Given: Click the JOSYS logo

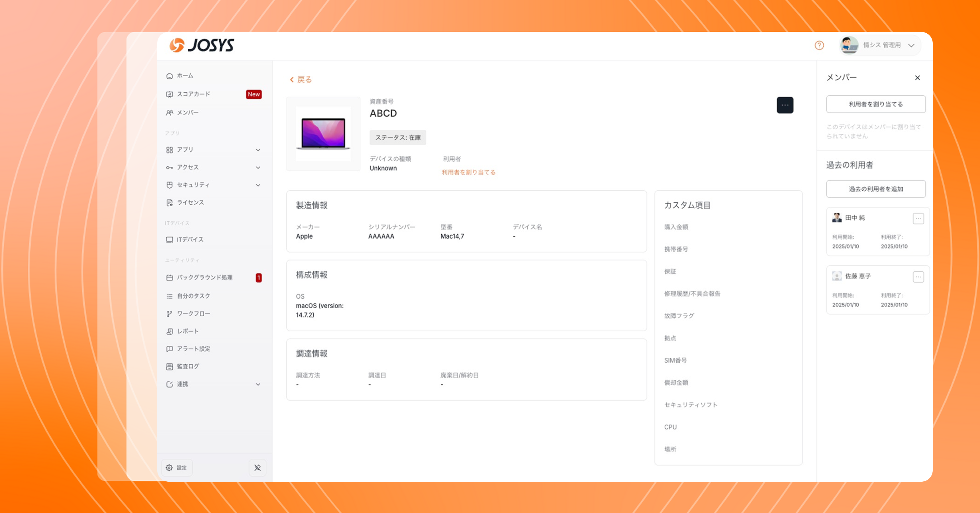Looking at the screenshot, I should [x=202, y=45].
